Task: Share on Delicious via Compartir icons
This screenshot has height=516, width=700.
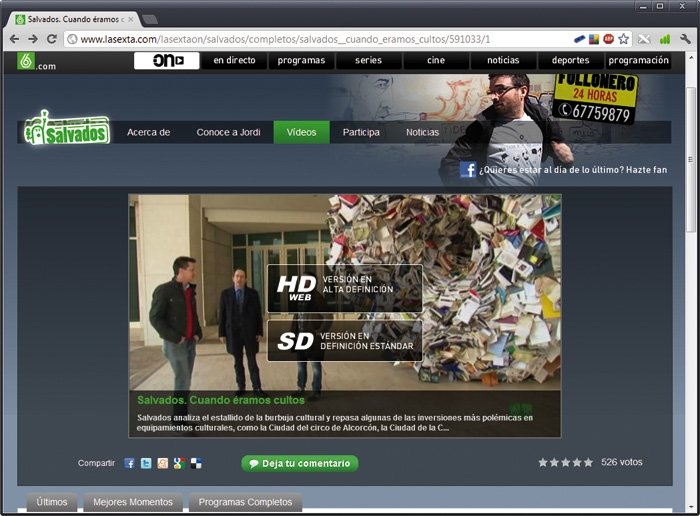Action: click(196, 463)
